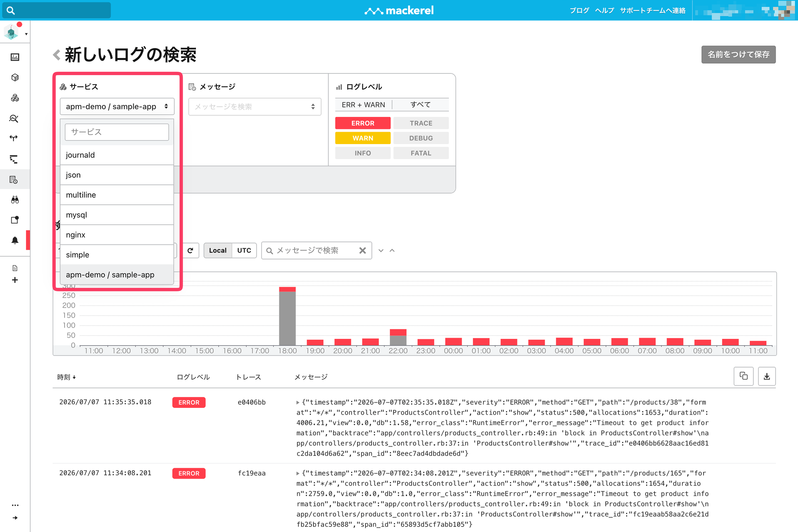
Task: Choose journald from the service list
Action: click(117, 155)
